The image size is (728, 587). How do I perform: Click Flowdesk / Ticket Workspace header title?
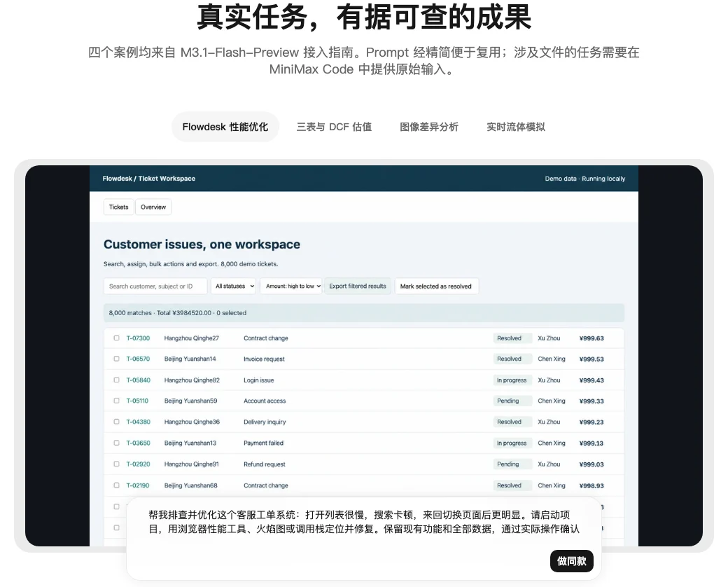click(148, 179)
